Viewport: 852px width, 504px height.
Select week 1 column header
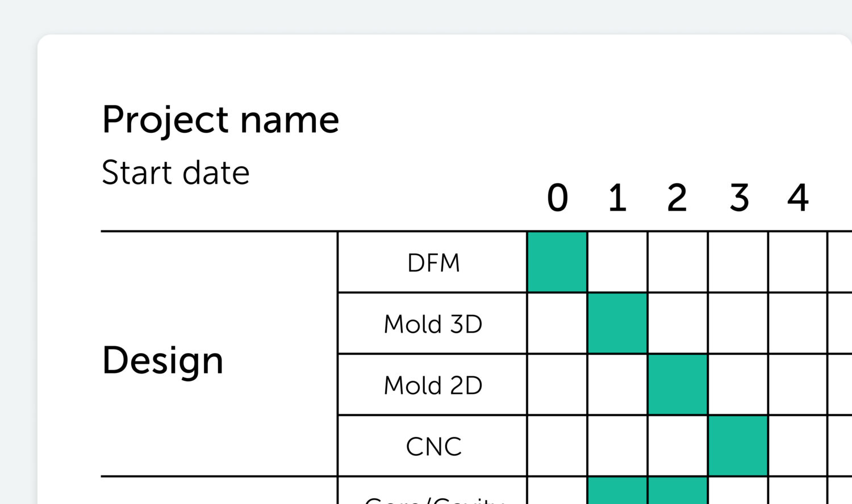click(617, 198)
